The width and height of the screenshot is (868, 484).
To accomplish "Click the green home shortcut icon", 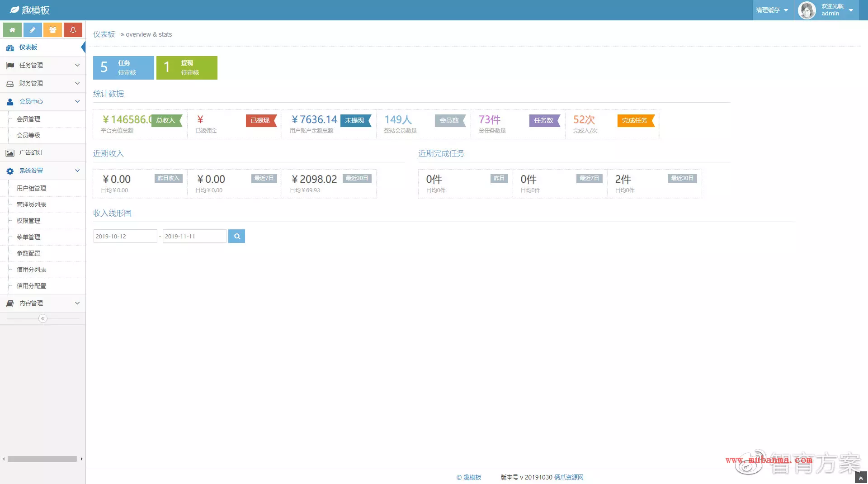I will click(x=13, y=30).
